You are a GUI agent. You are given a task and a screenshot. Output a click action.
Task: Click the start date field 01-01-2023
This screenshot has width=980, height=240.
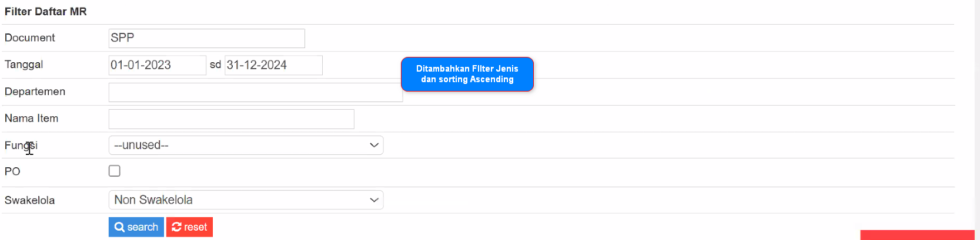(x=157, y=65)
